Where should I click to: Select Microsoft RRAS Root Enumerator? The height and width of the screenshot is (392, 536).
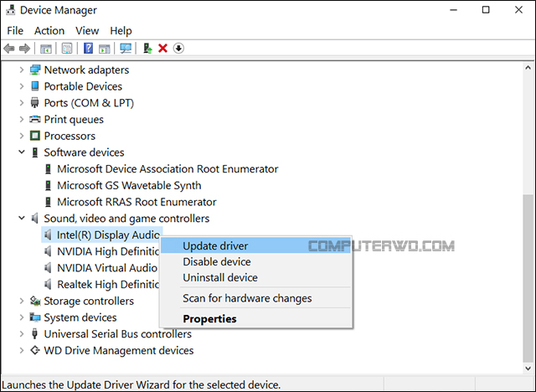[137, 202]
